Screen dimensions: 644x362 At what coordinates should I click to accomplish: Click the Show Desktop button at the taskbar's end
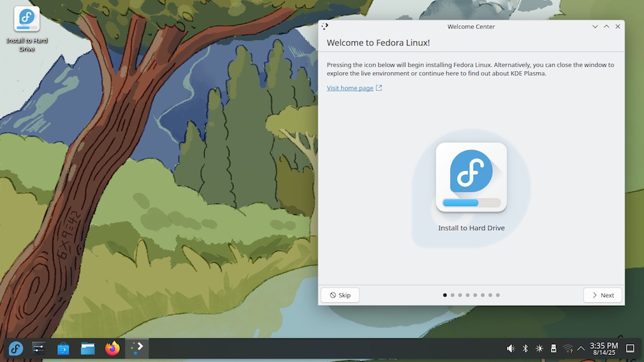coord(630,349)
